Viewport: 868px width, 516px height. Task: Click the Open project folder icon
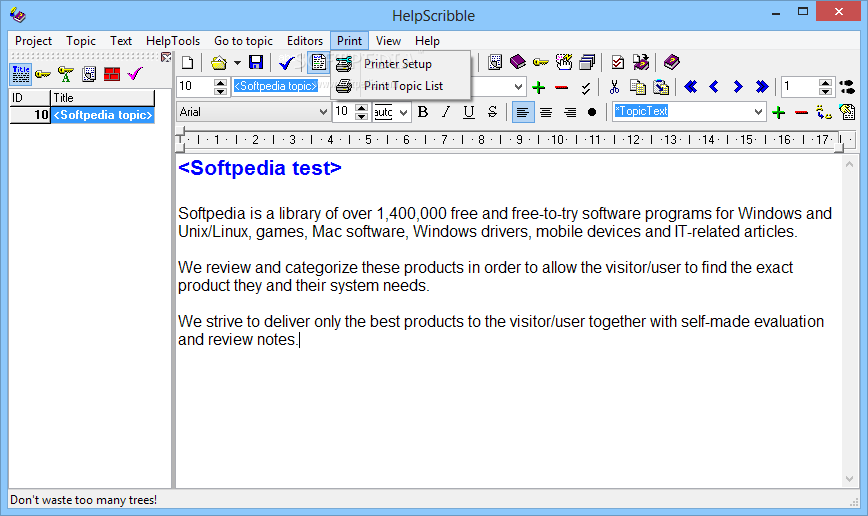point(219,63)
